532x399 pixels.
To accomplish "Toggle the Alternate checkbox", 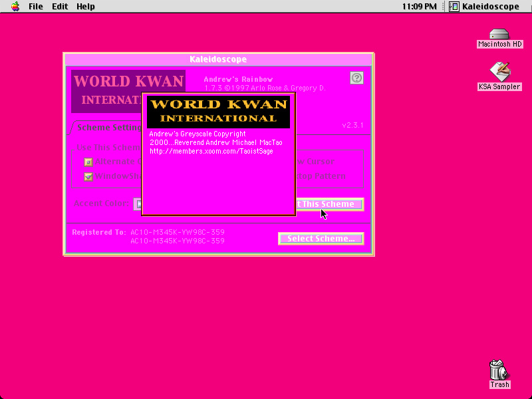I will (88, 162).
